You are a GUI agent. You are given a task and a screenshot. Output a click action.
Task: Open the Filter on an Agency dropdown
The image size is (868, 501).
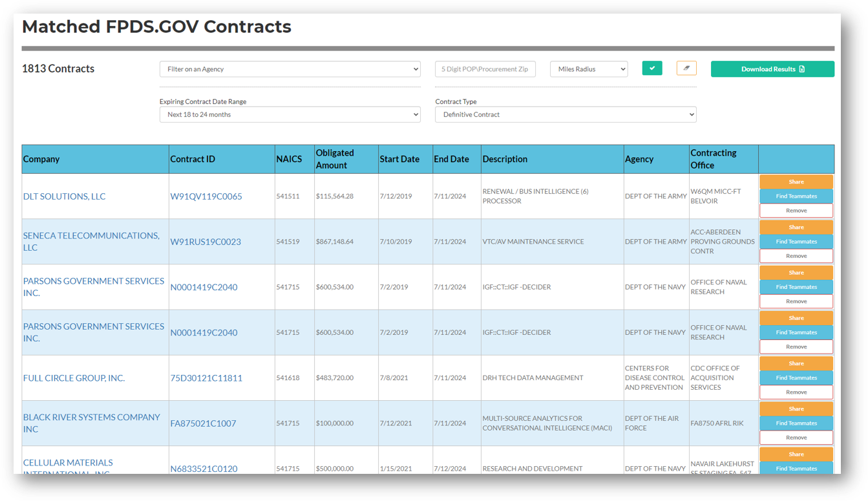point(290,69)
